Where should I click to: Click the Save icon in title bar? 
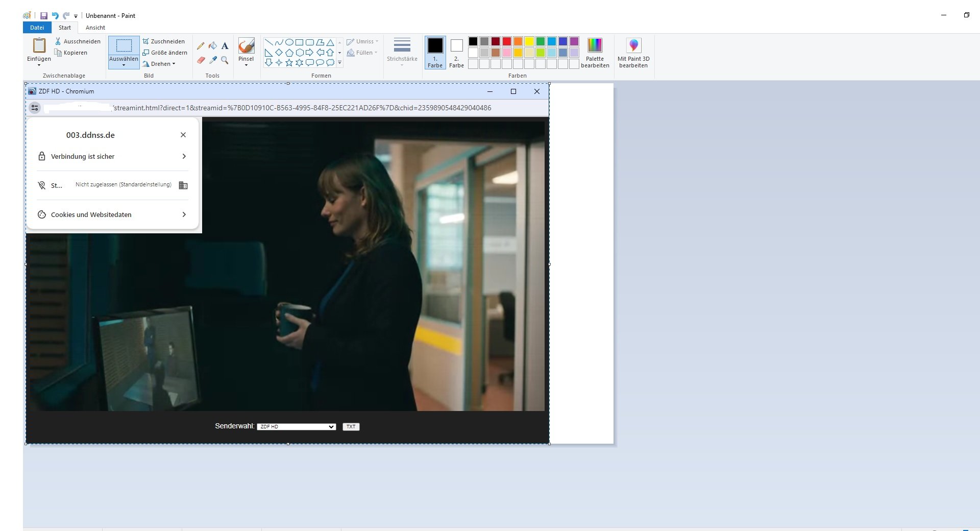tap(44, 16)
